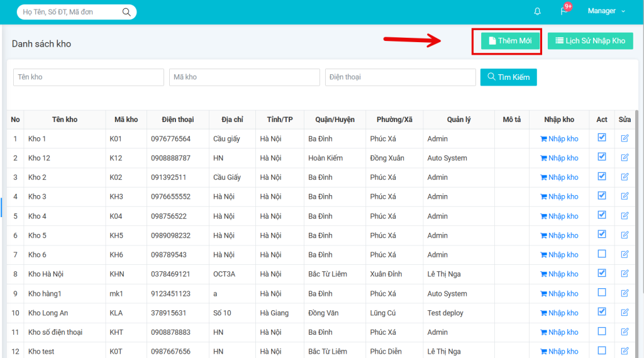The image size is (644, 358).
Task: Enable the Act checkbox for Kho 6
Action: coord(602,254)
